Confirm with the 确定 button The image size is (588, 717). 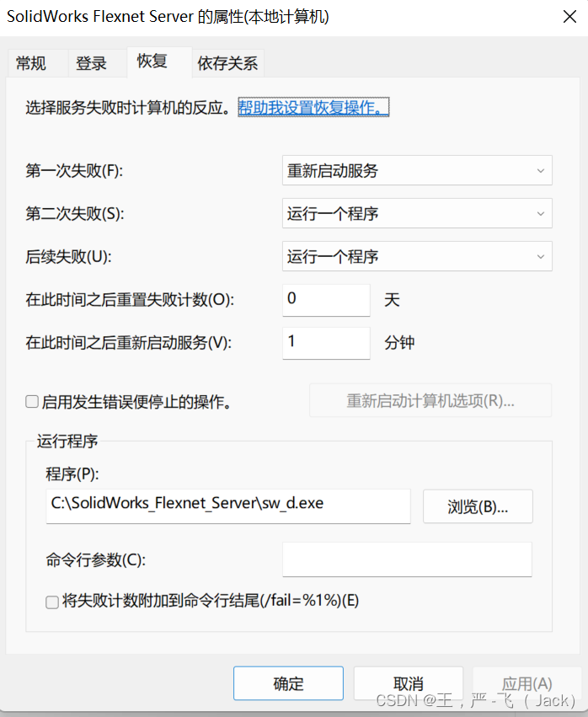[288, 683]
